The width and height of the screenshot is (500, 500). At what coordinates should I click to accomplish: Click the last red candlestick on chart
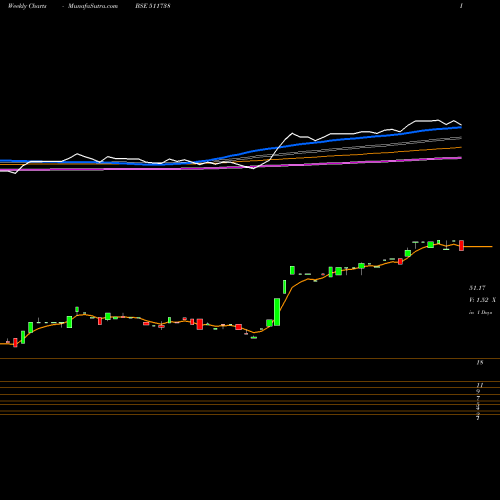[x=462, y=245]
